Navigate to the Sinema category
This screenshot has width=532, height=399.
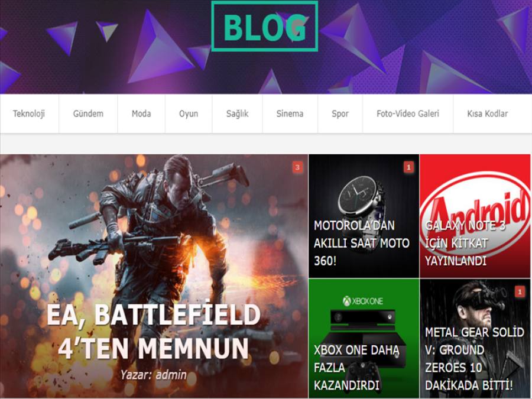290,113
